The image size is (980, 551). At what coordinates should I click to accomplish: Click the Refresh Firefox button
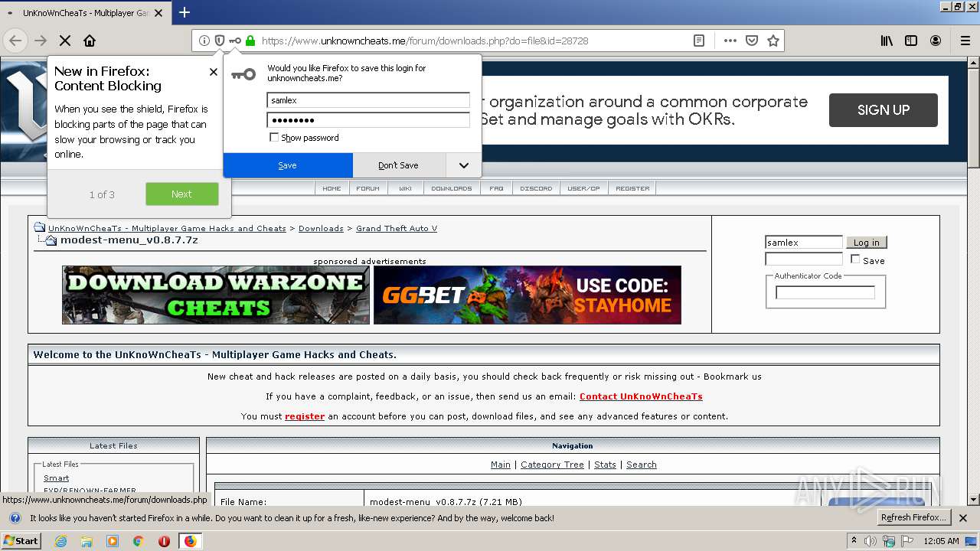(914, 518)
